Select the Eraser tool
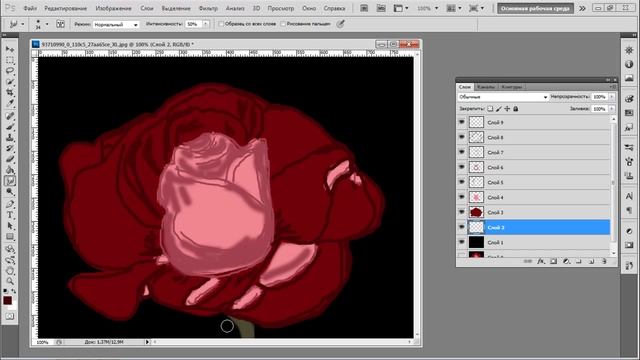 (x=10, y=159)
